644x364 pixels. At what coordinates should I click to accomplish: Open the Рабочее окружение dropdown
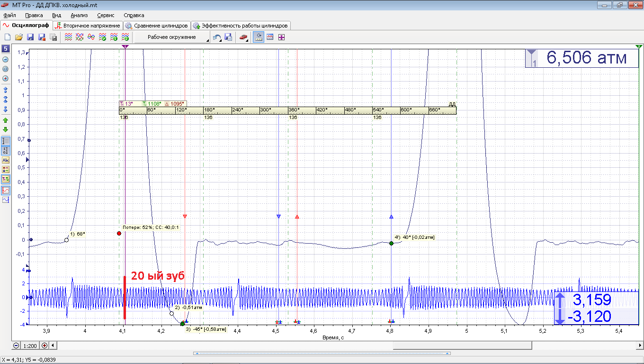tap(172, 37)
